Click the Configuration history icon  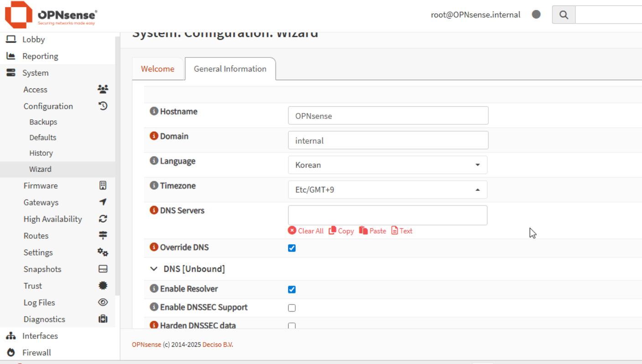click(x=103, y=106)
